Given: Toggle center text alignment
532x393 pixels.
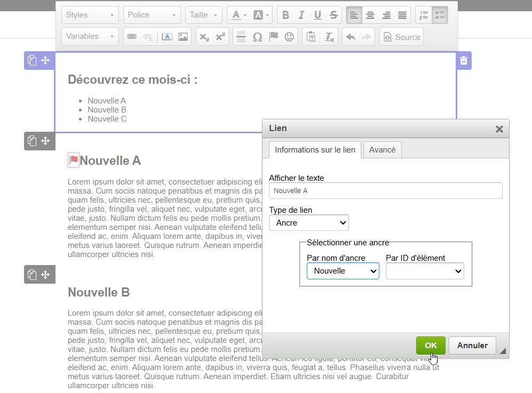Looking at the screenshot, I should [x=370, y=15].
